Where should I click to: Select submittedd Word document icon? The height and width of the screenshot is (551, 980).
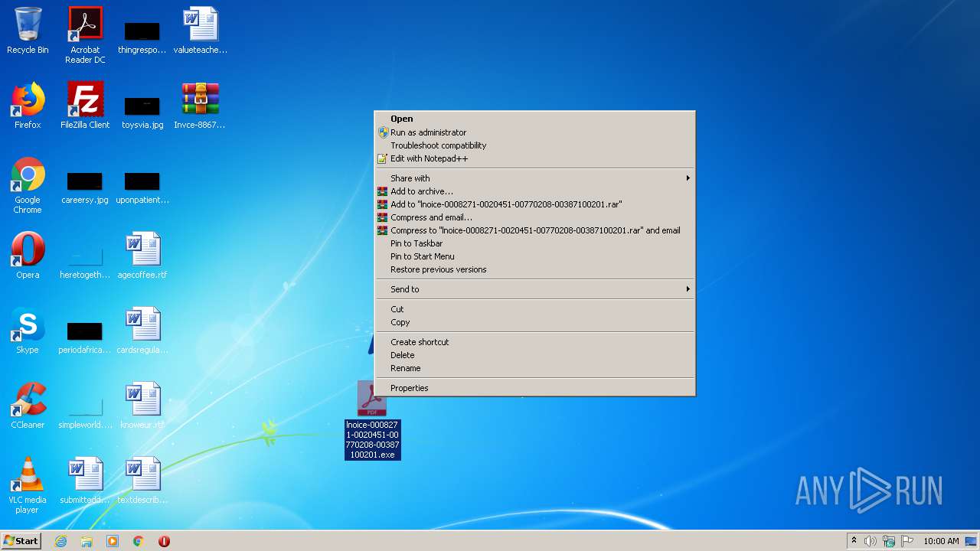85,481
